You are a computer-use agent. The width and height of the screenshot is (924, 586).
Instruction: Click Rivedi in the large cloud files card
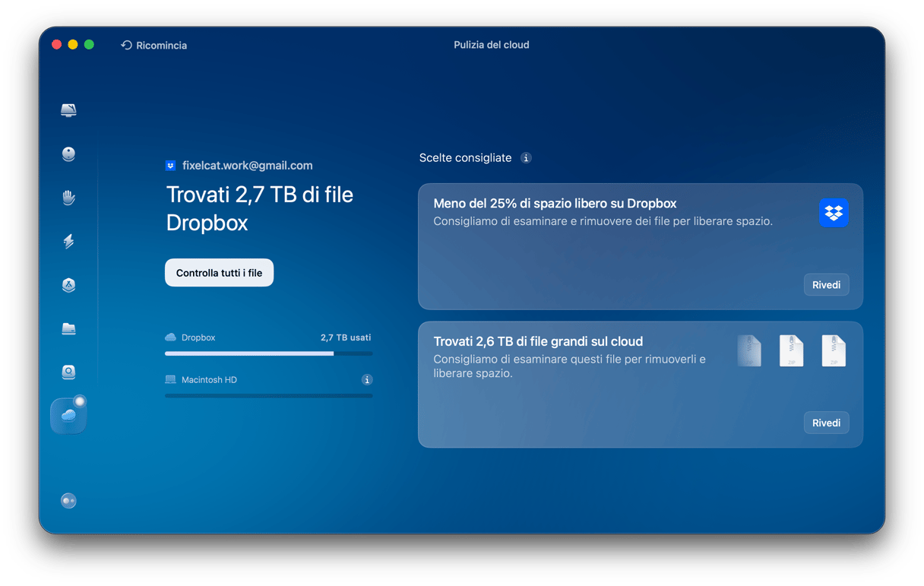point(826,423)
